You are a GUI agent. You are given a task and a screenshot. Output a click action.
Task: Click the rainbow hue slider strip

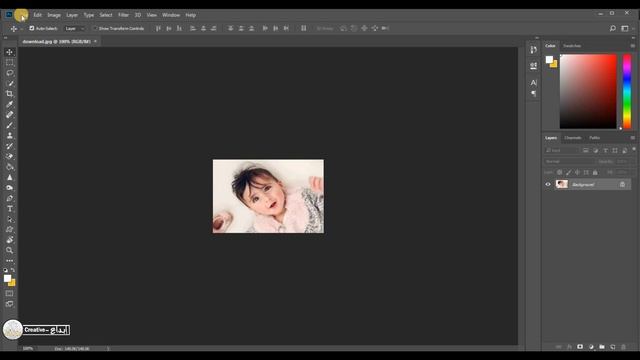pyautogui.click(x=627, y=91)
